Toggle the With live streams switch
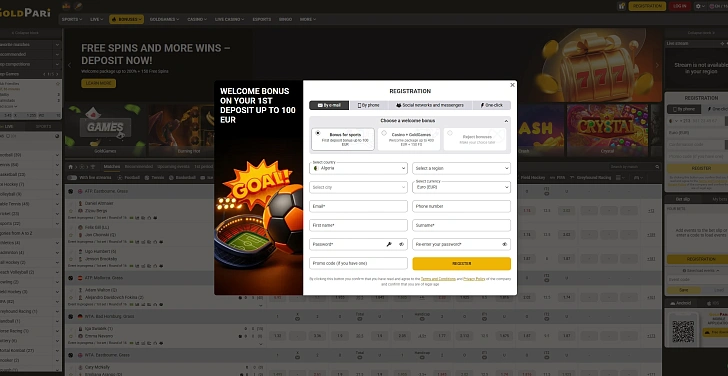Screen dimensions: 728x376 pos(72,178)
